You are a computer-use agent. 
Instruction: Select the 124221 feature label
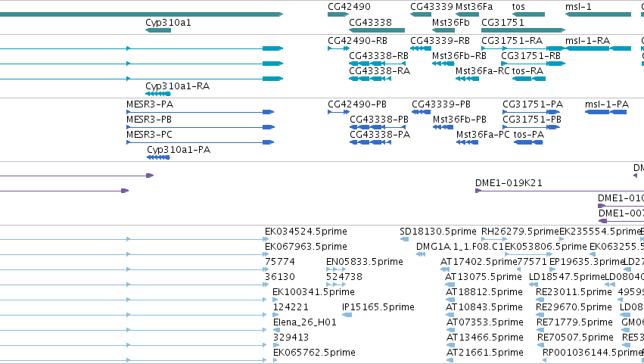tap(291, 307)
